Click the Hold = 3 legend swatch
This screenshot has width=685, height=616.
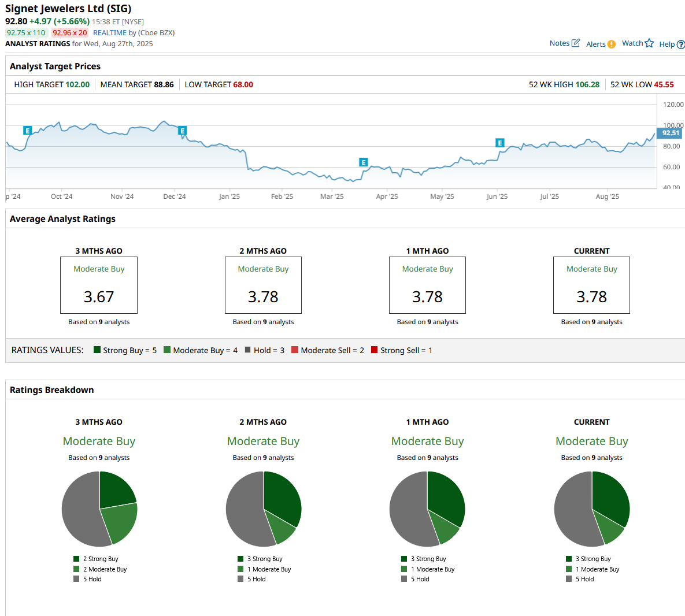pyautogui.click(x=248, y=350)
